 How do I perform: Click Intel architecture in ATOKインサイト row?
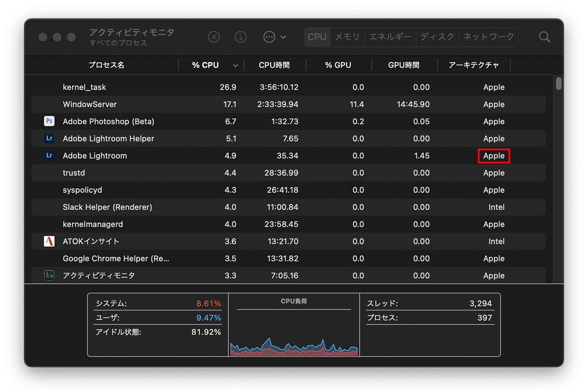coord(496,242)
